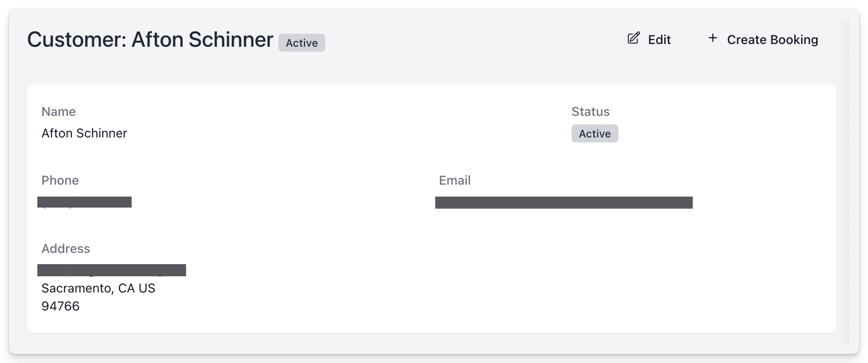Viewport: 868px width, 363px height.
Task: Select the Afton Schinner name value
Action: click(x=84, y=133)
